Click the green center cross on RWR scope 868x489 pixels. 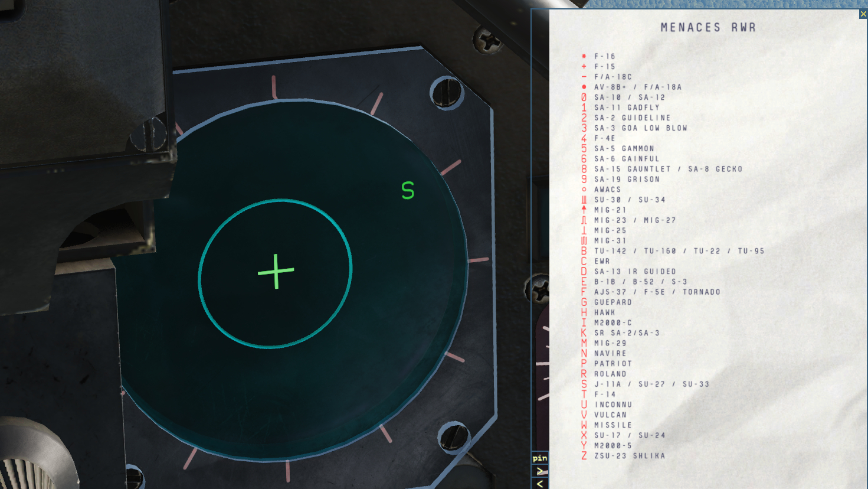(x=276, y=271)
